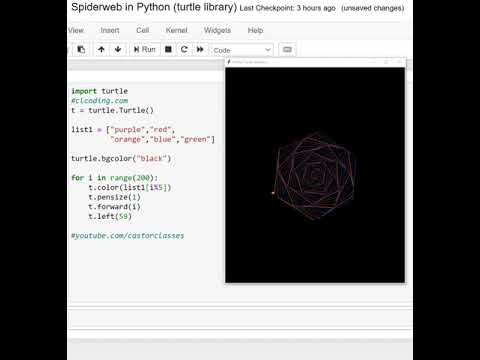Click the t.pensize(1) line
The height and width of the screenshot is (360, 480).
coord(114,197)
